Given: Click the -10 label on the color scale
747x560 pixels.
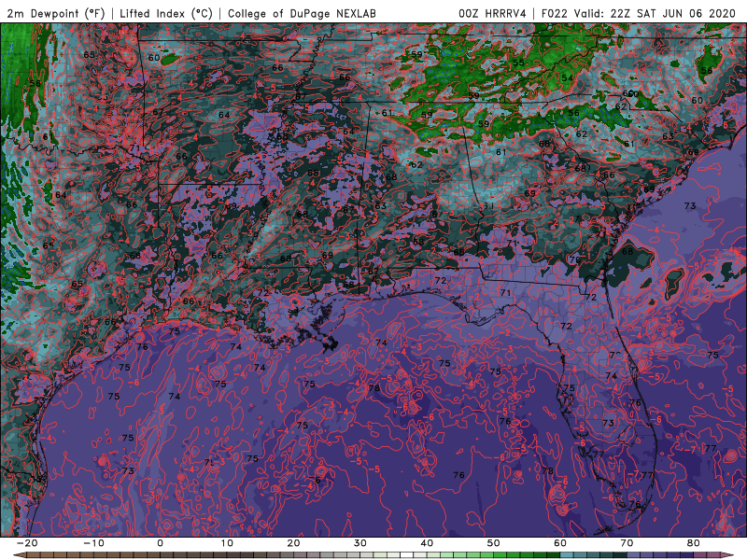Looking at the screenshot, I should click(92, 543).
